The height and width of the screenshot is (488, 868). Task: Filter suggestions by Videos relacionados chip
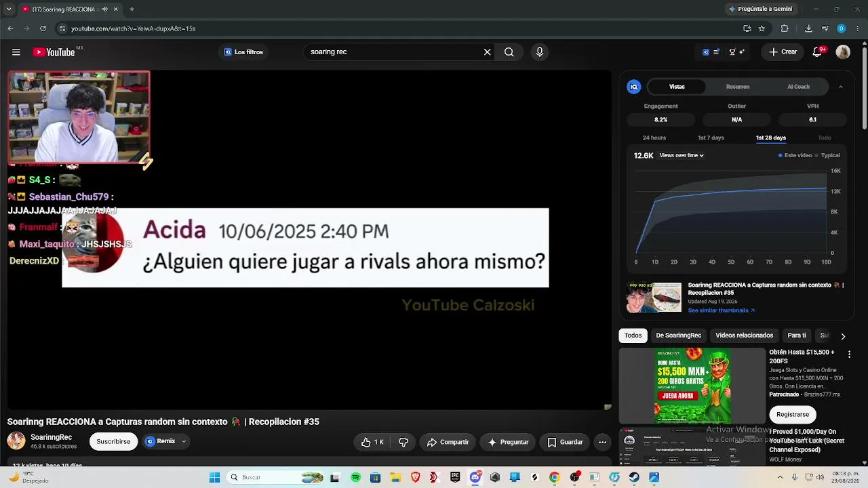745,335
